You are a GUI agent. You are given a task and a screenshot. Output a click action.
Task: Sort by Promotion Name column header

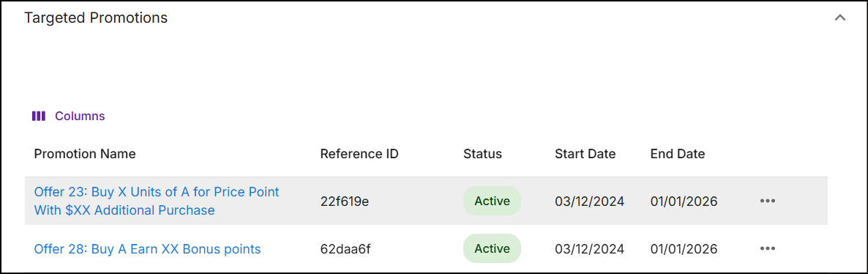tap(85, 154)
